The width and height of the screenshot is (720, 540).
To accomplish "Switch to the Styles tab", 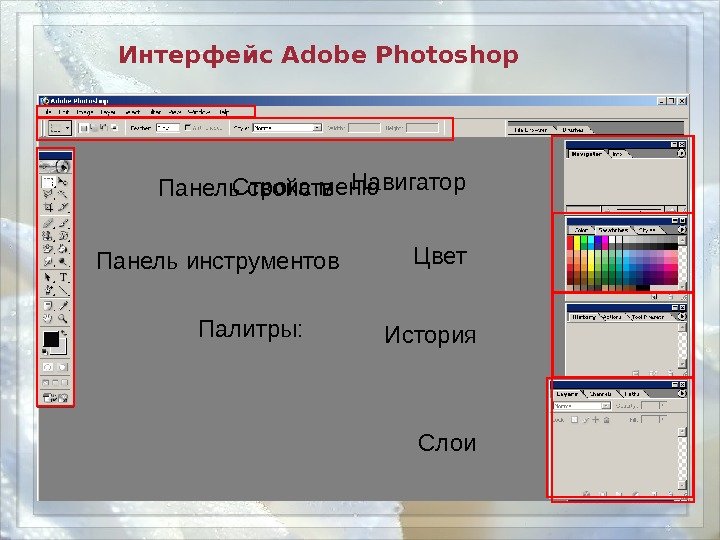I will [647, 230].
